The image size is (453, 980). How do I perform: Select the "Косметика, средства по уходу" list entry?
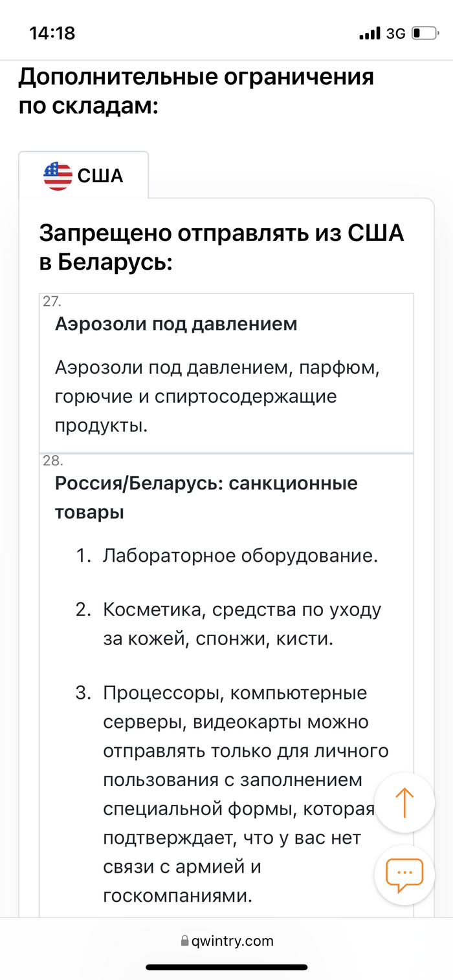click(x=241, y=624)
